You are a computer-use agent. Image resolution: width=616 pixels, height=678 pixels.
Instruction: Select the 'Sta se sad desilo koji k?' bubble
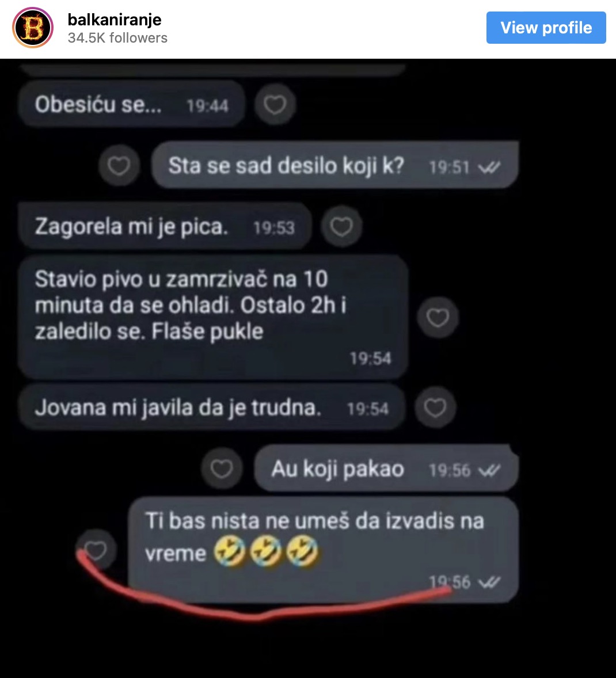(x=335, y=166)
